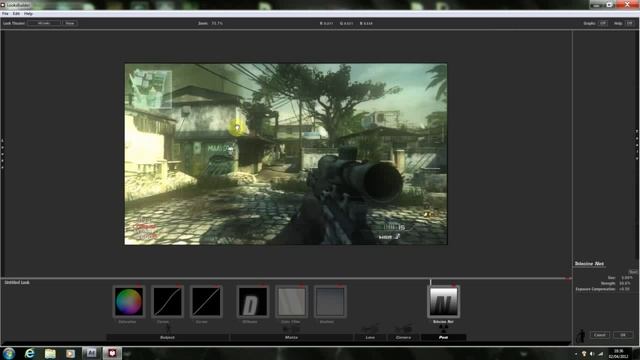Toggle the Graphs Off switch
The width and height of the screenshot is (640, 360).
[x=602, y=23]
